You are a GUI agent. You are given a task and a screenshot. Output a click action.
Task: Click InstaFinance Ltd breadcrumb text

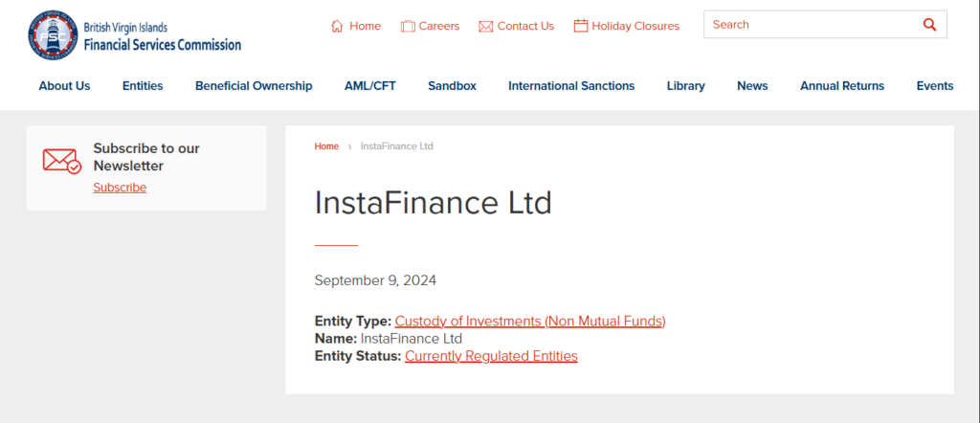[x=397, y=146]
